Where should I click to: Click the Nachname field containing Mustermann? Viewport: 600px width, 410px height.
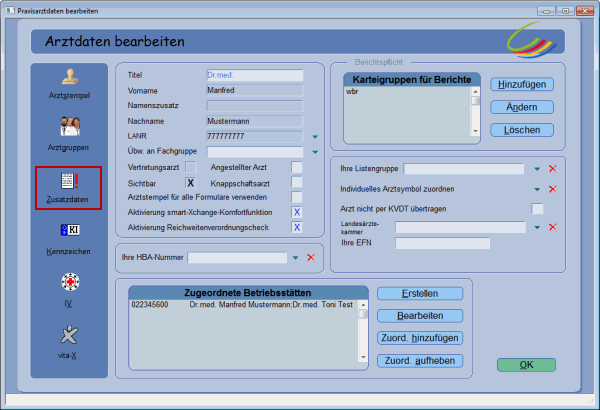[x=255, y=121]
